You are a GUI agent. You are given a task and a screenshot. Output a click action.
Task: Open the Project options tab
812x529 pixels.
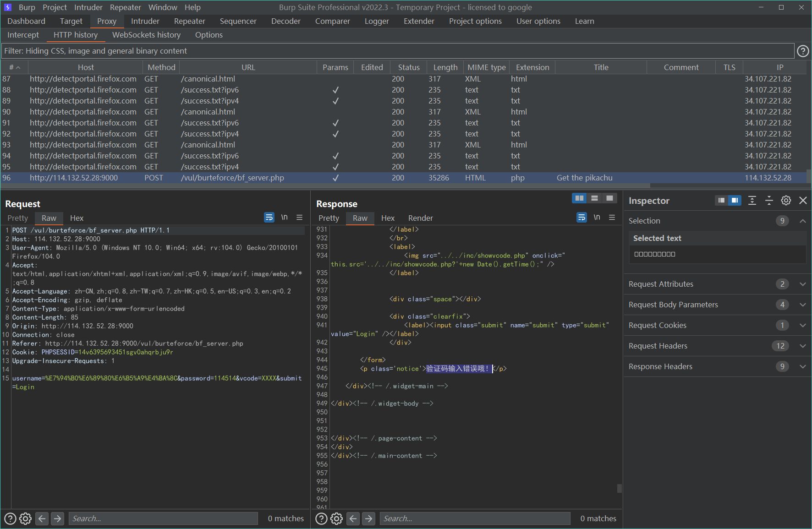click(x=475, y=21)
